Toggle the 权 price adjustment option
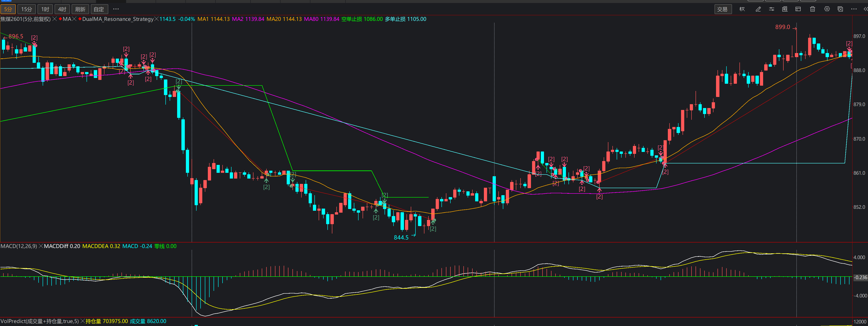This screenshot has width=868, height=326. [x=742, y=9]
